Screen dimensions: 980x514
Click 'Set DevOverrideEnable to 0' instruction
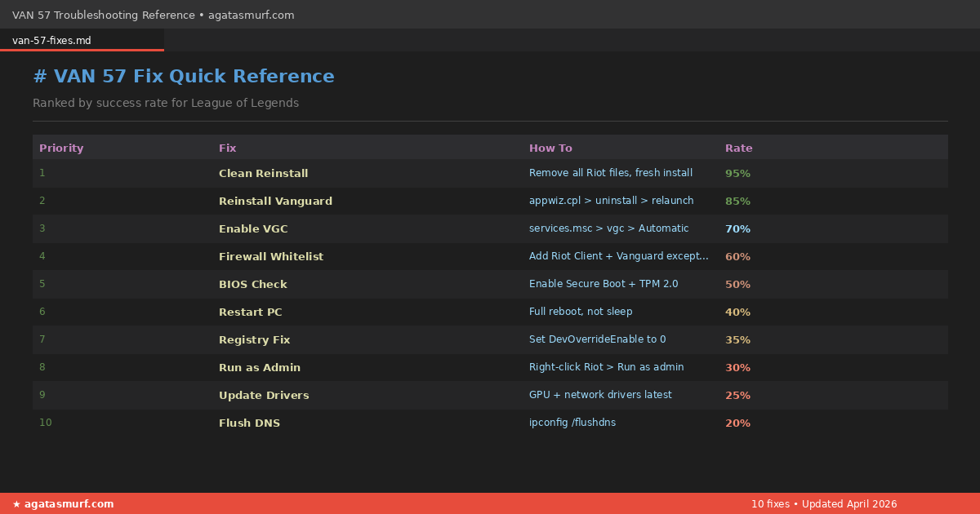pos(598,339)
